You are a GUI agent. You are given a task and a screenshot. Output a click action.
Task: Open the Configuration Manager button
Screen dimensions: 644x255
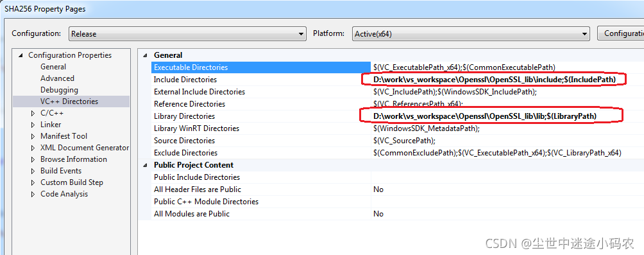click(621, 34)
